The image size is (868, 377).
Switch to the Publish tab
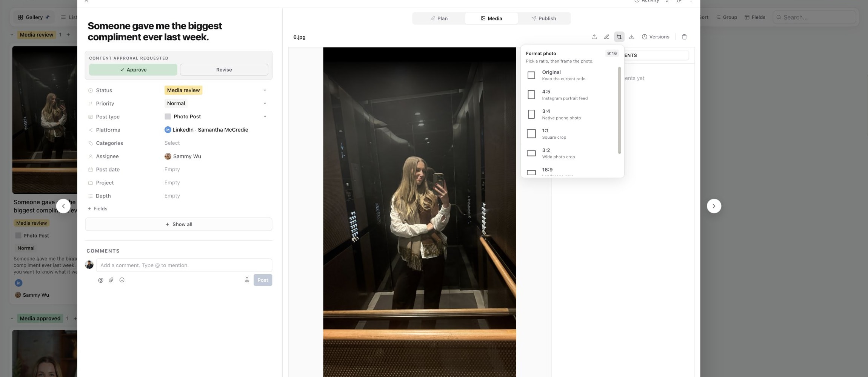click(x=544, y=18)
